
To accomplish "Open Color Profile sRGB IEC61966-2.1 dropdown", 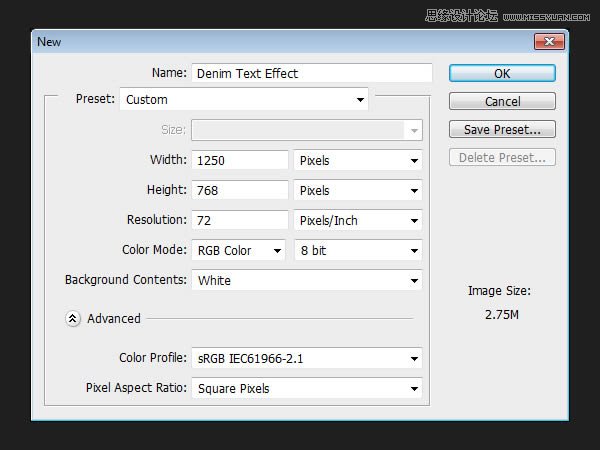I will (x=307, y=359).
